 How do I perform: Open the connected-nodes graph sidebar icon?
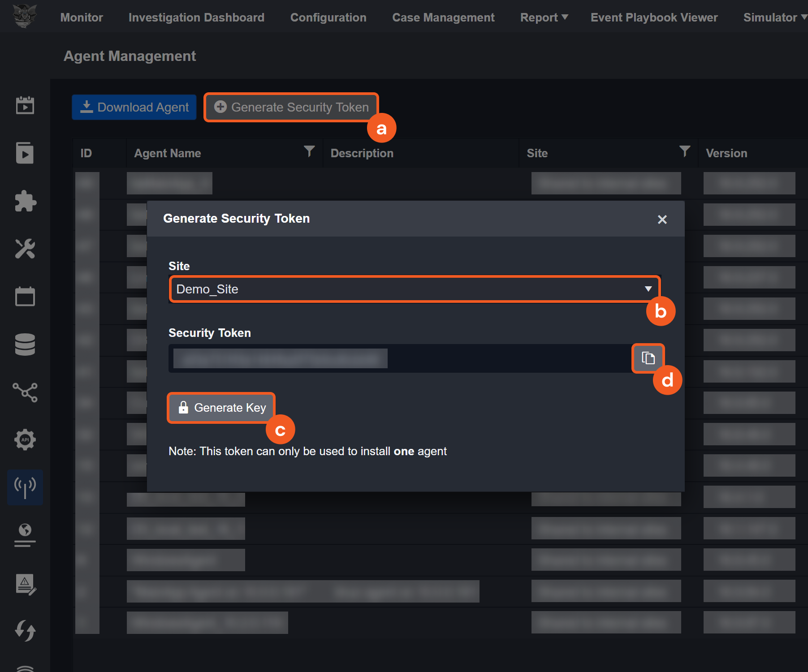25,392
